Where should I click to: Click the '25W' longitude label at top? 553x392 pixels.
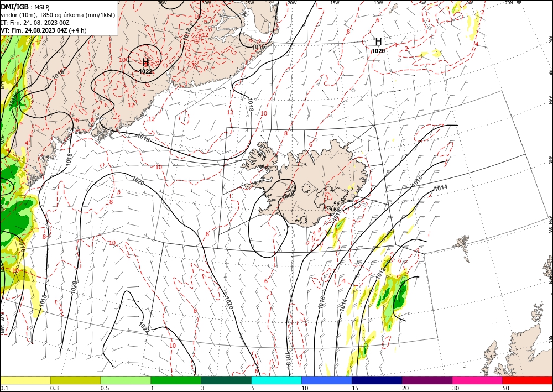(249, 3)
